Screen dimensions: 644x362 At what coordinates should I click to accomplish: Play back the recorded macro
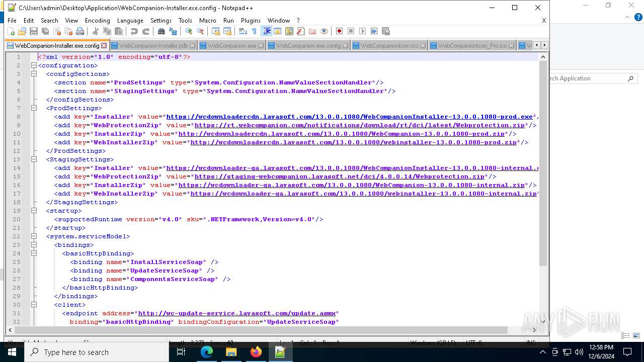[363, 31]
